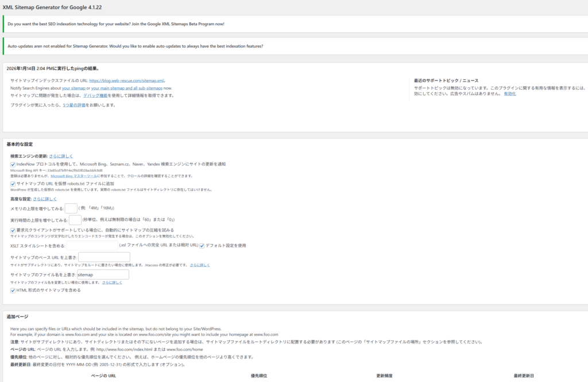This screenshot has height=382, width=588.
Task: Toggle the XSLT デフォルト設定を使用 checkbox
Action: click(x=202, y=245)
